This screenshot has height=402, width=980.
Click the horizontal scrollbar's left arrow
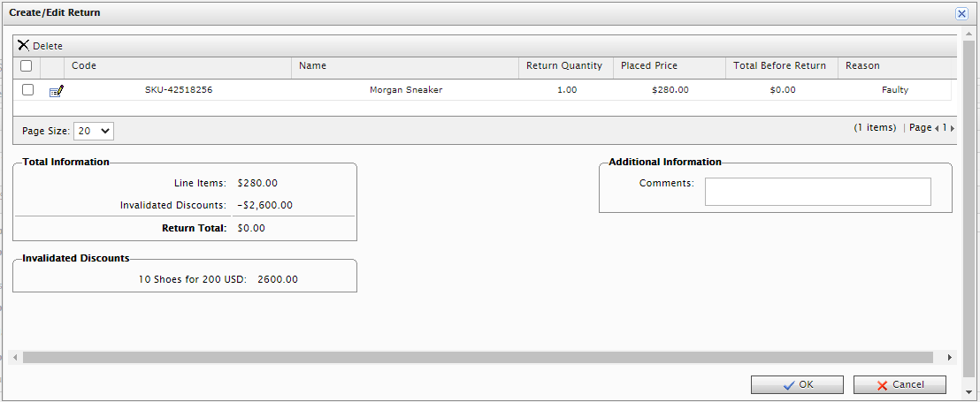pyautogui.click(x=13, y=358)
